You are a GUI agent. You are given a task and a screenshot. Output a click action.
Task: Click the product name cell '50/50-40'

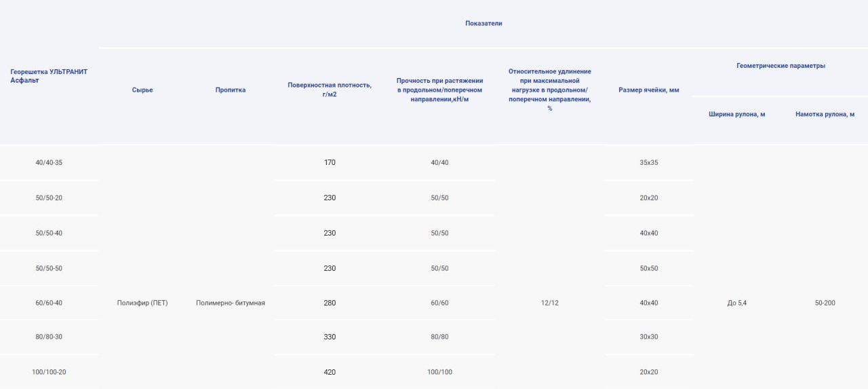49,233
